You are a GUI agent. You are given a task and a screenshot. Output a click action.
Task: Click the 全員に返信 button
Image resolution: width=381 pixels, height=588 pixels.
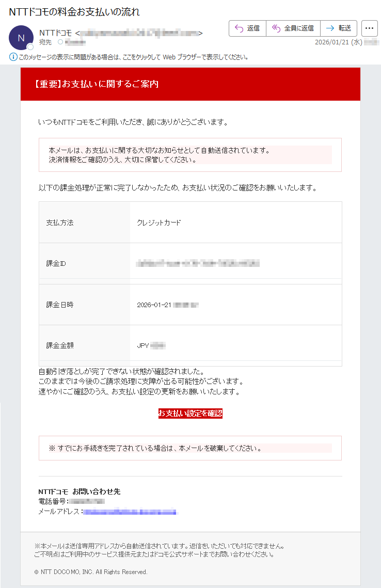point(293,28)
